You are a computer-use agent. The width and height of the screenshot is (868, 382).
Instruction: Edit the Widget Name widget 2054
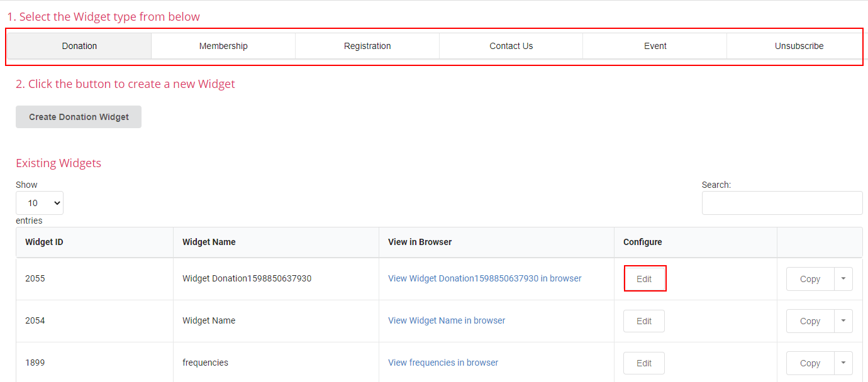click(x=644, y=321)
